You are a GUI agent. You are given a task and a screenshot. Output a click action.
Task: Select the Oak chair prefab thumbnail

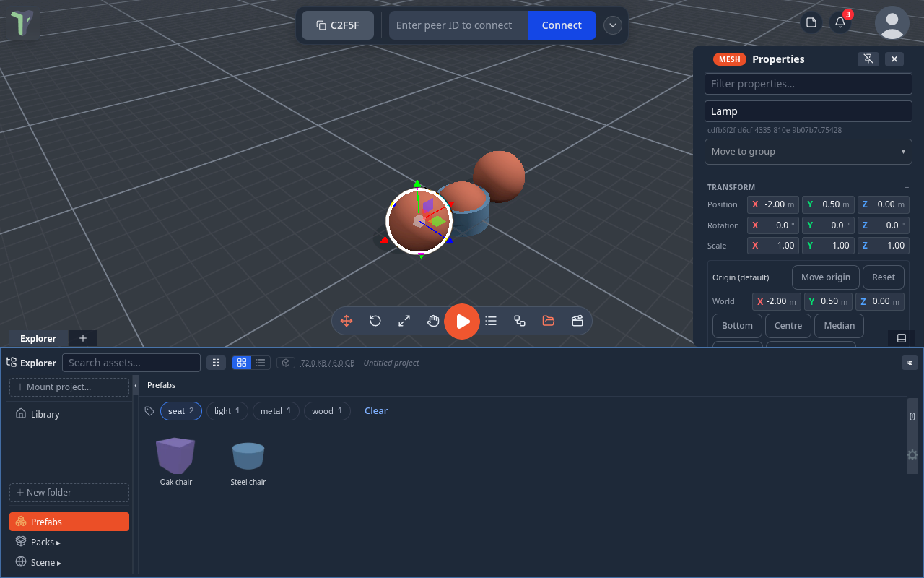[x=175, y=456]
